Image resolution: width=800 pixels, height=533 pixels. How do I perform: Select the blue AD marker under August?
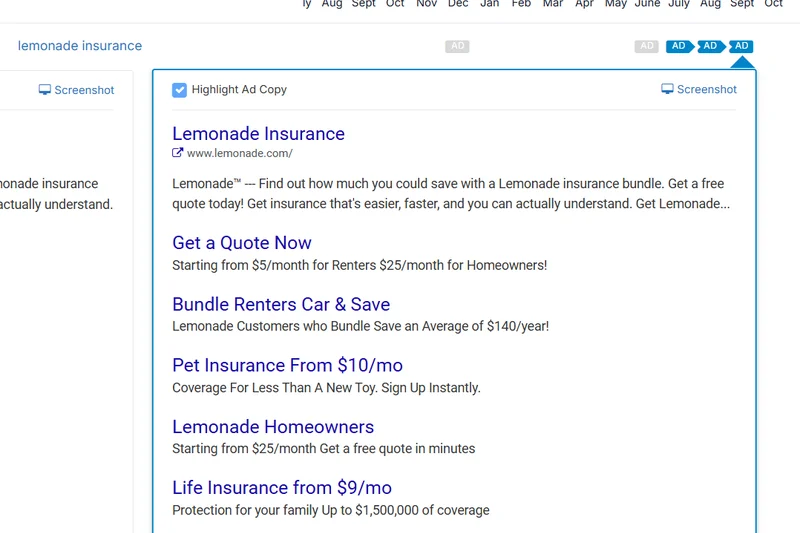coord(710,46)
